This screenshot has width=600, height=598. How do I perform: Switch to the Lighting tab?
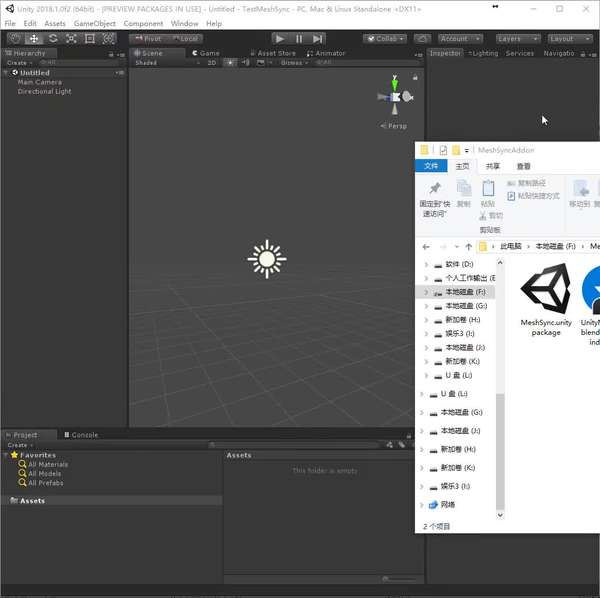click(483, 53)
